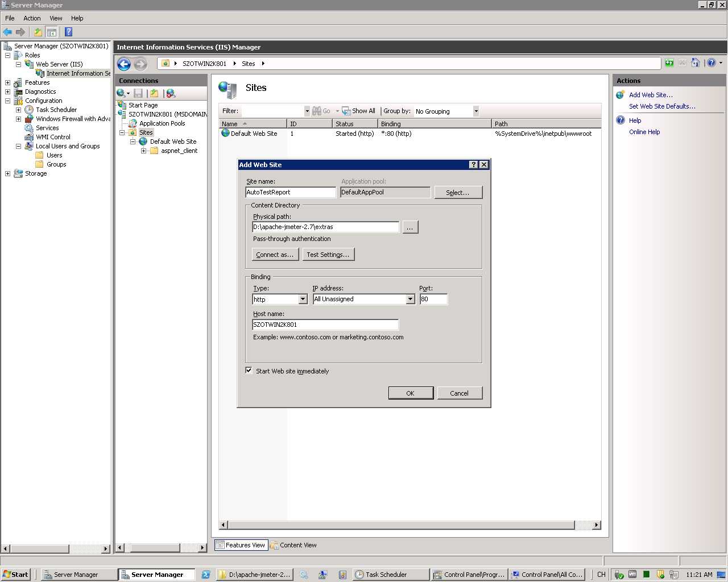Viewport: 728px width, 582px height.
Task: Click the Back arrow in Server Manager toolbar
Action: click(x=7, y=32)
